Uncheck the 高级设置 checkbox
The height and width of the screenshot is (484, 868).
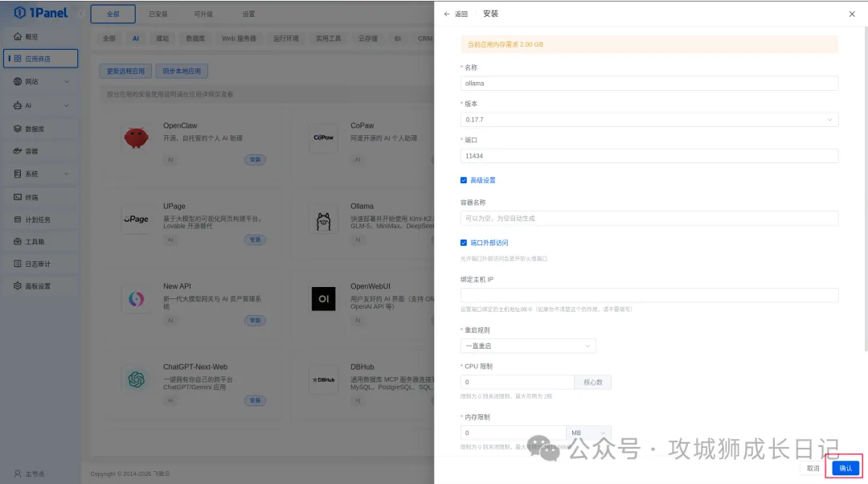pos(464,180)
